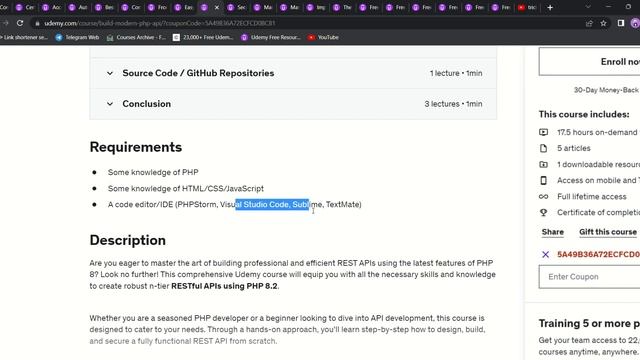This screenshot has width=640, height=360.
Task: Click '3 lectures • 1min' on Conclusion row
Action: [453, 104]
